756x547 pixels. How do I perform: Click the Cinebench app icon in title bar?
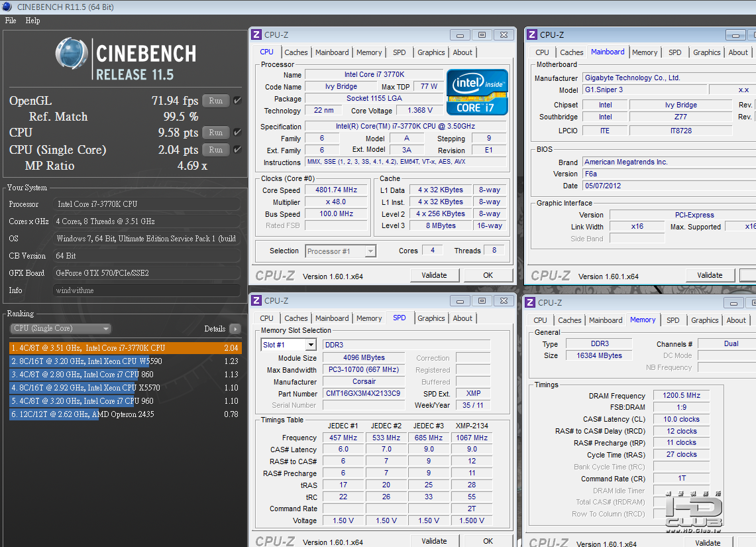tap(7, 7)
